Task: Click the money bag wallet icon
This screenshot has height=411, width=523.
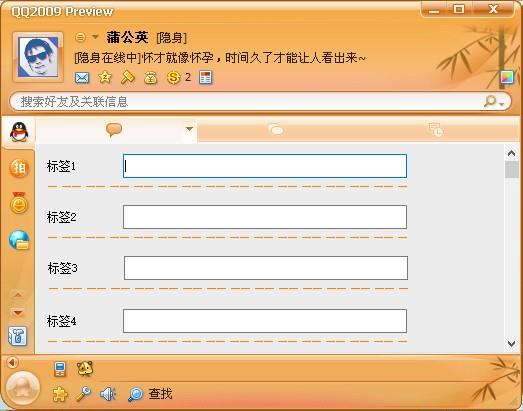Action: [150, 78]
